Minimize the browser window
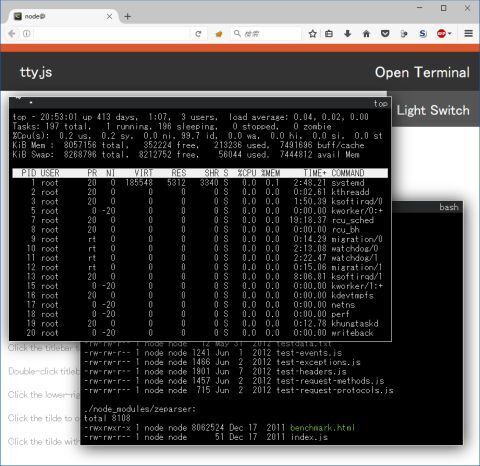Screen dimensions: 480x466 click(x=420, y=8)
